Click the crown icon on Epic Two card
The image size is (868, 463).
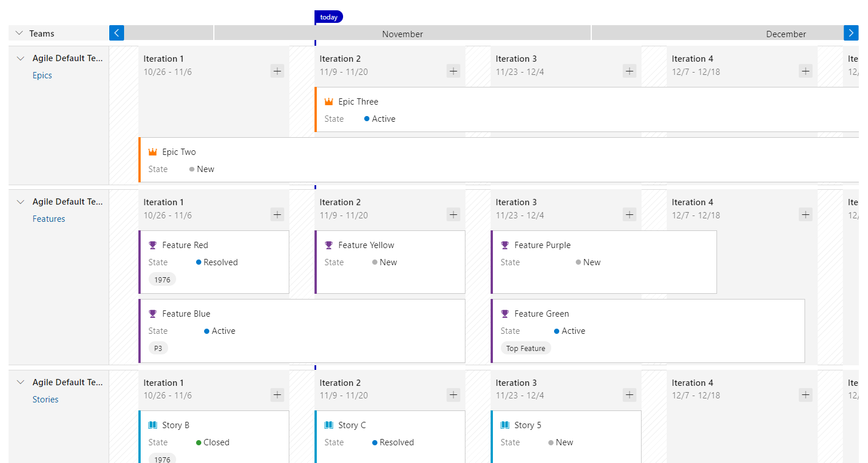coord(153,151)
